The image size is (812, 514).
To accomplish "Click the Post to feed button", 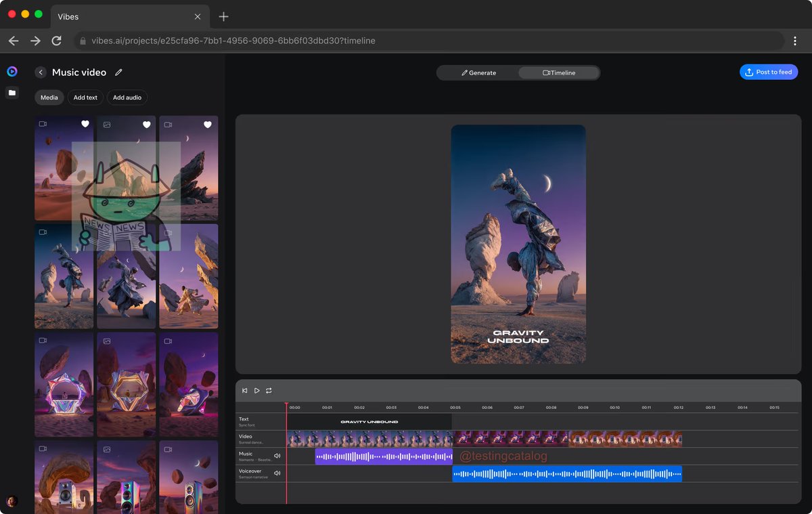I will [x=769, y=71].
